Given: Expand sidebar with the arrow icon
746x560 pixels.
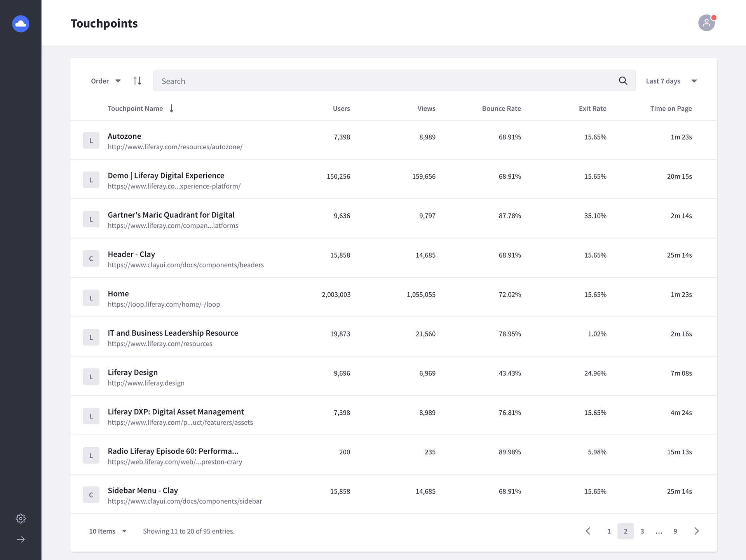Looking at the screenshot, I should click(x=21, y=539).
